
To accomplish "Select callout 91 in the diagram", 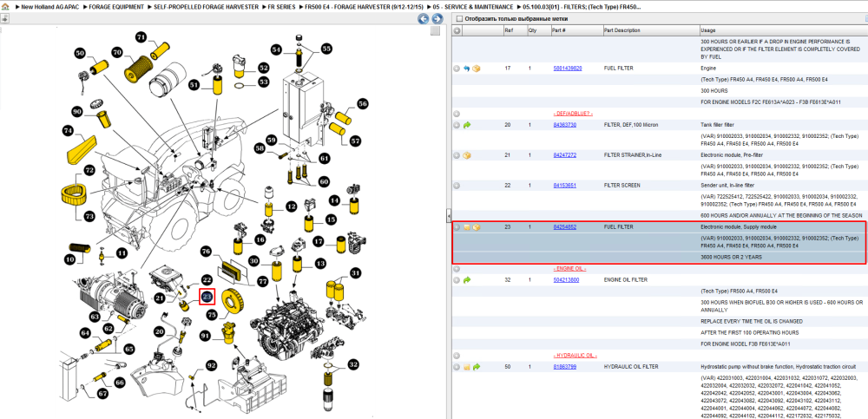I will coord(206,335).
